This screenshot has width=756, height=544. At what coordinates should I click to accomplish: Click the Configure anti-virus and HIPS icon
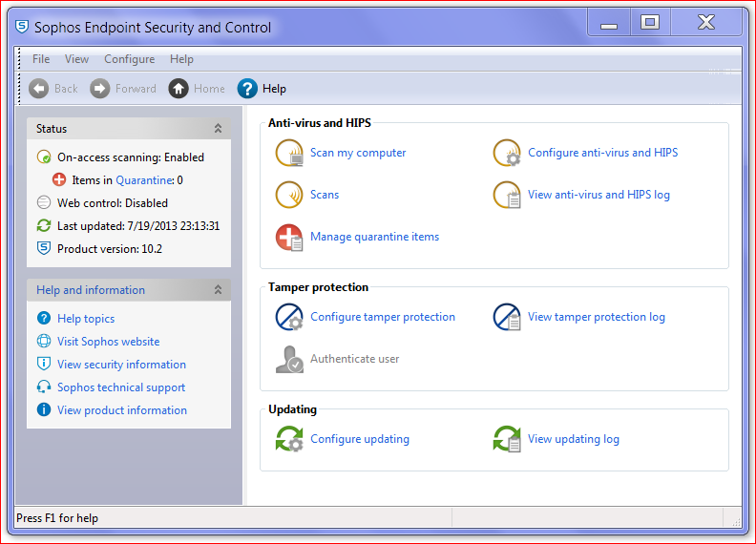(x=507, y=153)
